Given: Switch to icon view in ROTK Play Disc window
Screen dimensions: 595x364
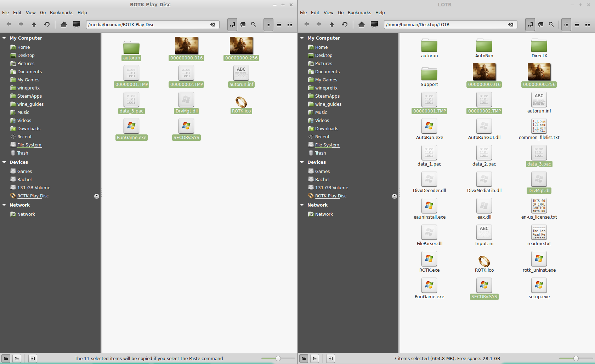Looking at the screenshot, I should click(268, 24).
